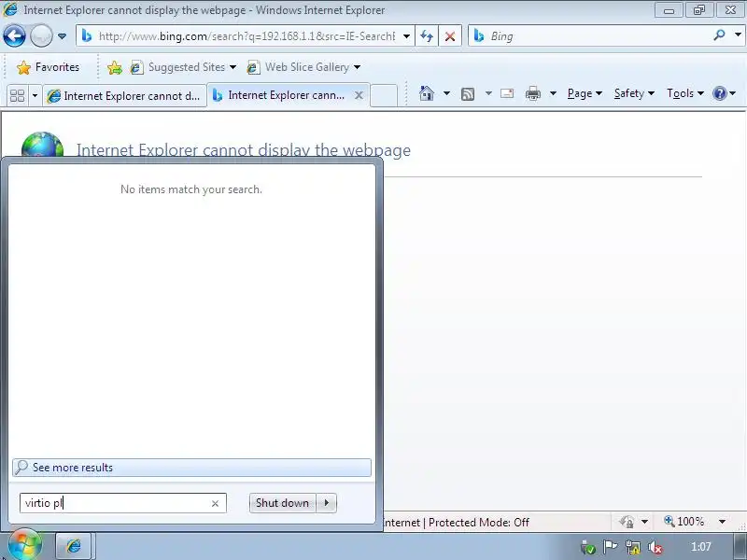Click the Refresh page icon

tap(427, 36)
